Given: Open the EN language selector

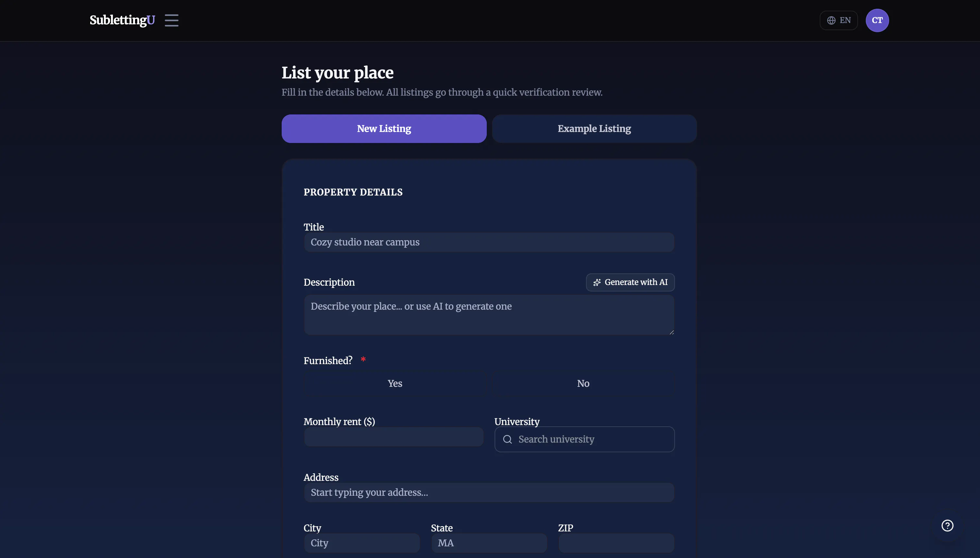Looking at the screenshot, I should (x=839, y=20).
